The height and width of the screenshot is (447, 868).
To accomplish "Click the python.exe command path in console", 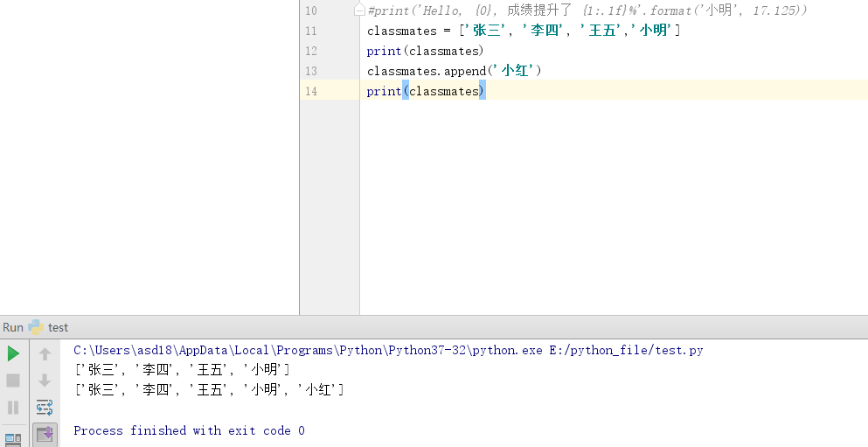I will [x=388, y=351].
